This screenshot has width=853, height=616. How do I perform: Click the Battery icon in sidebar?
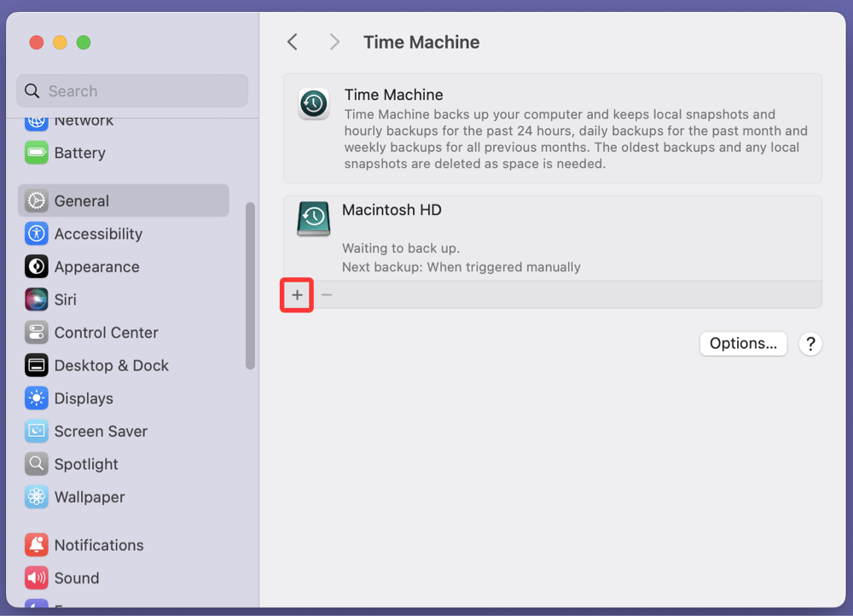click(37, 154)
